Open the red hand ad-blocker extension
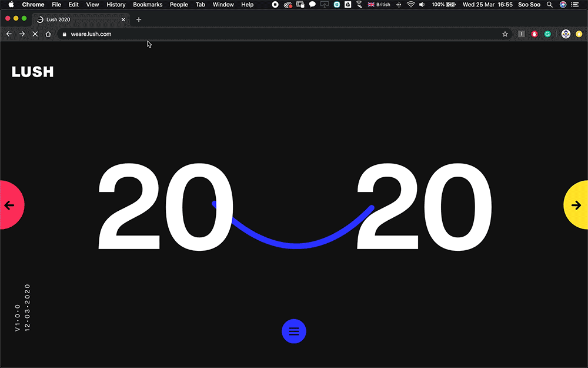Image resolution: width=588 pixels, height=368 pixels. tap(534, 34)
